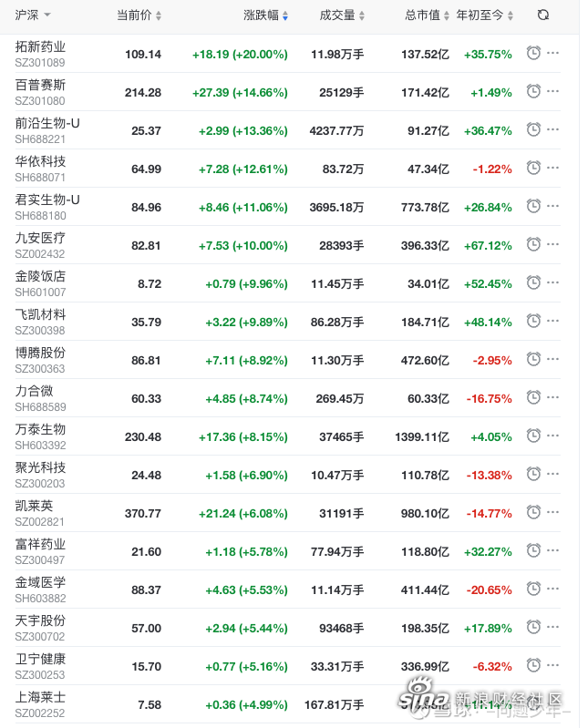Viewport: 588px width, 728px height.
Task: Set alert clock for 君实生物-U
Action: coord(533,206)
